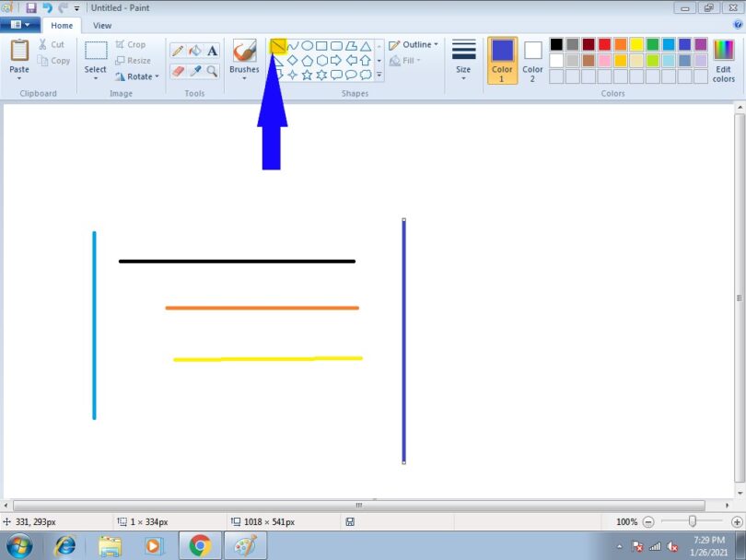Click the Resize button
Viewport: 746px width, 560px height.
coord(134,60)
